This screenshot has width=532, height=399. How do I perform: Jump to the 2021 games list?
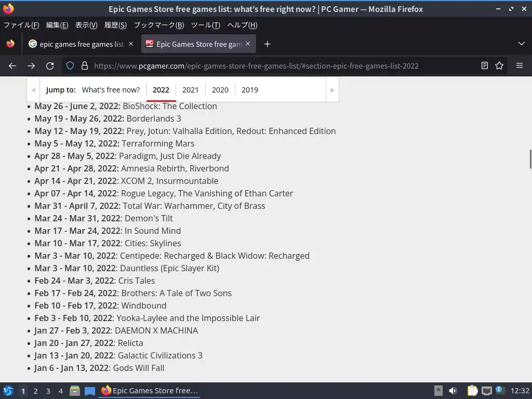pos(190,90)
